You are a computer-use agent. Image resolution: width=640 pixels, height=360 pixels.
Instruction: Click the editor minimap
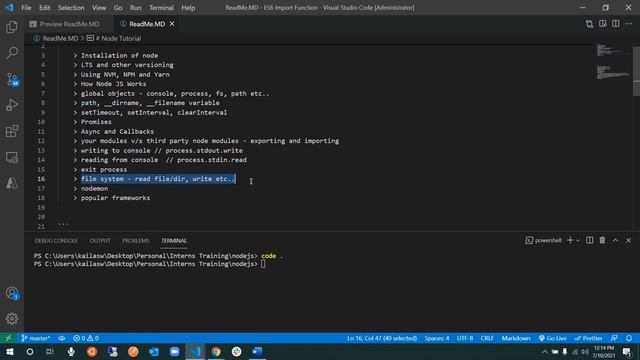coord(612,61)
